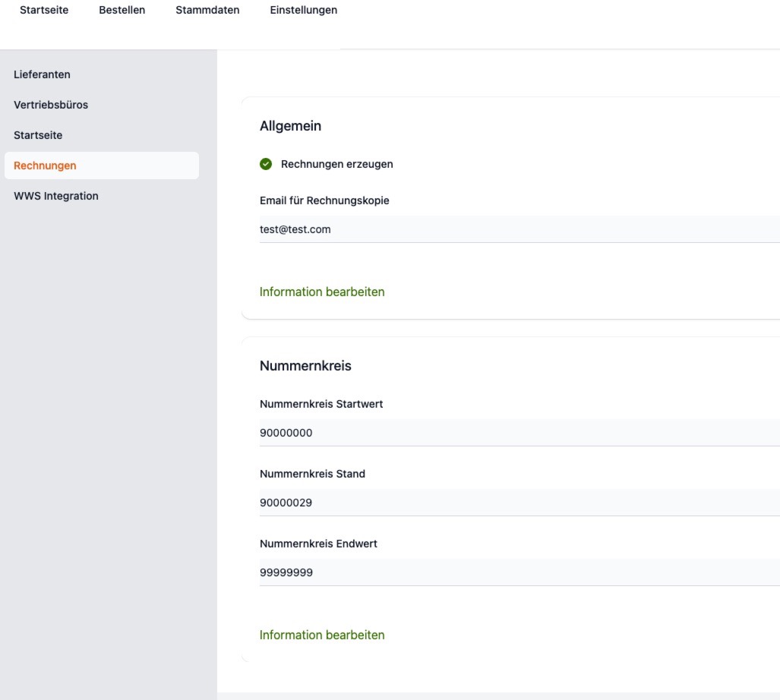Open the Einstellungen menu
780x700 pixels.
pyautogui.click(x=303, y=10)
